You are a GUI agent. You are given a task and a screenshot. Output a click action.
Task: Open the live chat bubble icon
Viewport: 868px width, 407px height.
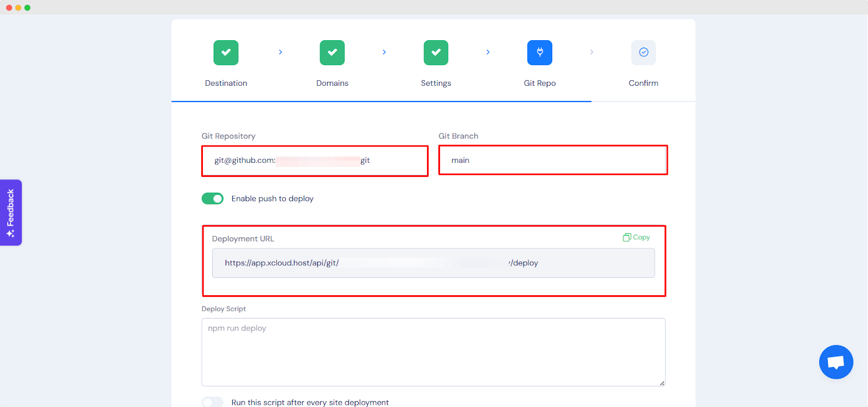pyautogui.click(x=836, y=362)
